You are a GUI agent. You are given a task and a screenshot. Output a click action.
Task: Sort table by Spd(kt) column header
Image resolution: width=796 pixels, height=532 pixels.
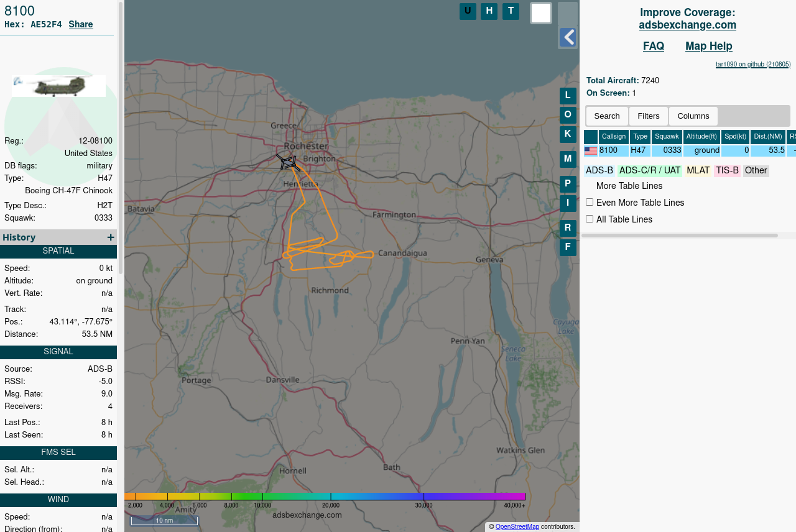click(735, 137)
